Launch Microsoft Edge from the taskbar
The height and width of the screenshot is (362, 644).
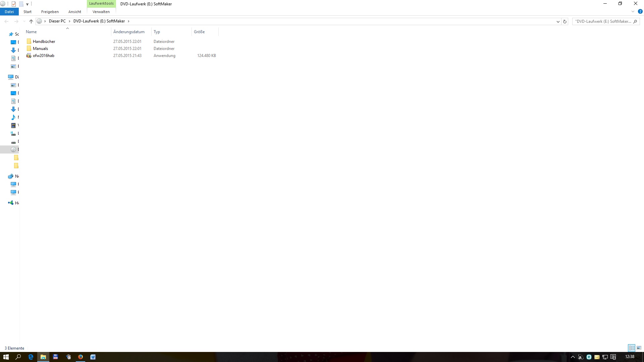31,357
